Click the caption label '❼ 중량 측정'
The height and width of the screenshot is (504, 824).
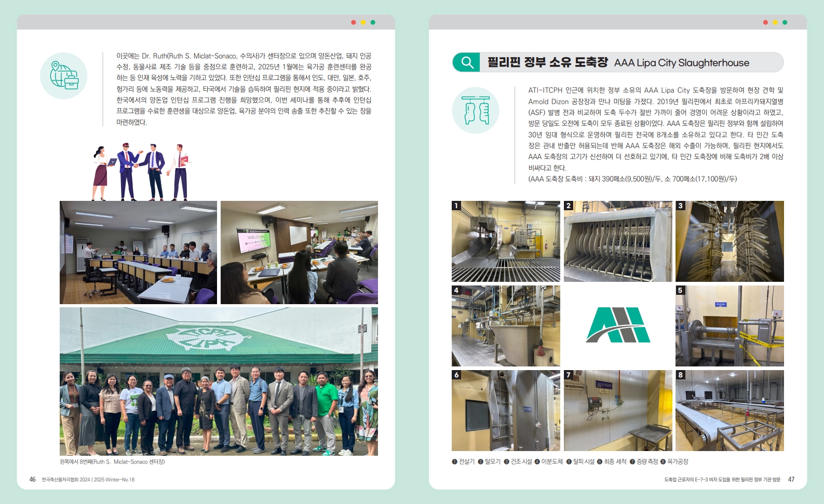644,461
